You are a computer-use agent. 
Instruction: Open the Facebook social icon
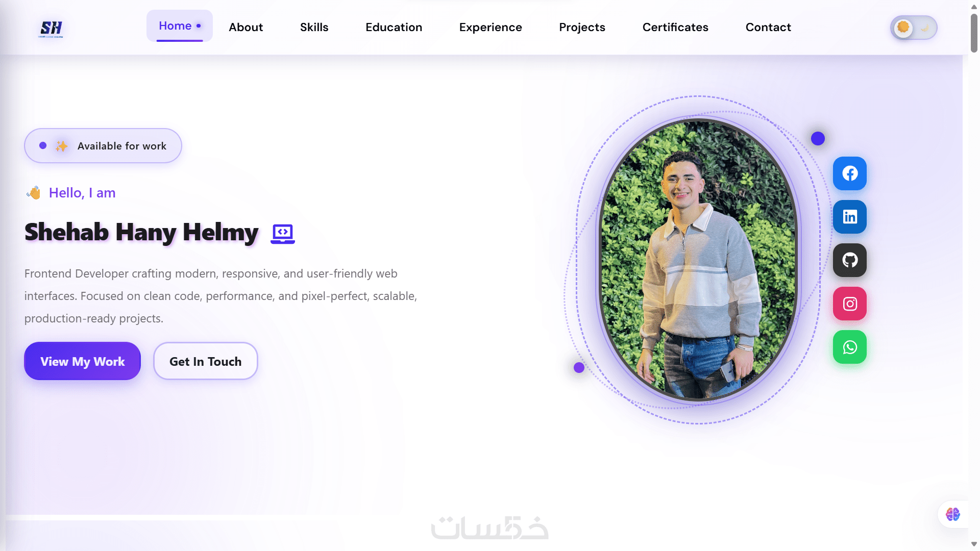[849, 173]
